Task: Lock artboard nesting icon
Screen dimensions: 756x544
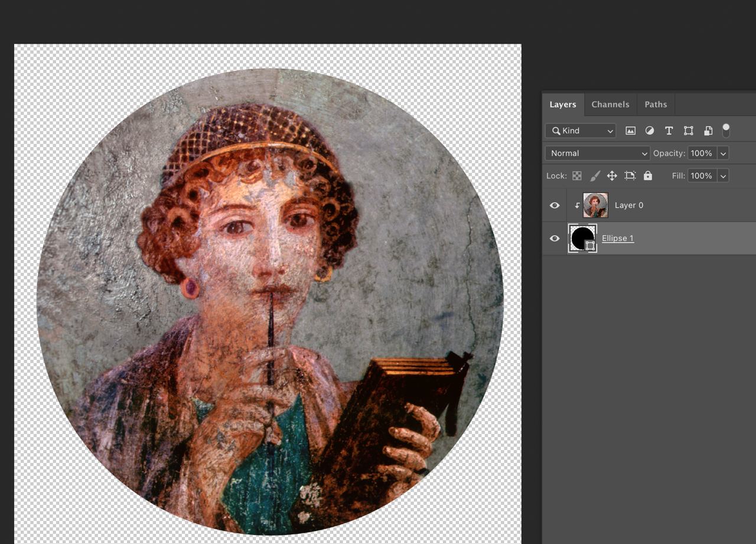Action: tap(630, 175)
